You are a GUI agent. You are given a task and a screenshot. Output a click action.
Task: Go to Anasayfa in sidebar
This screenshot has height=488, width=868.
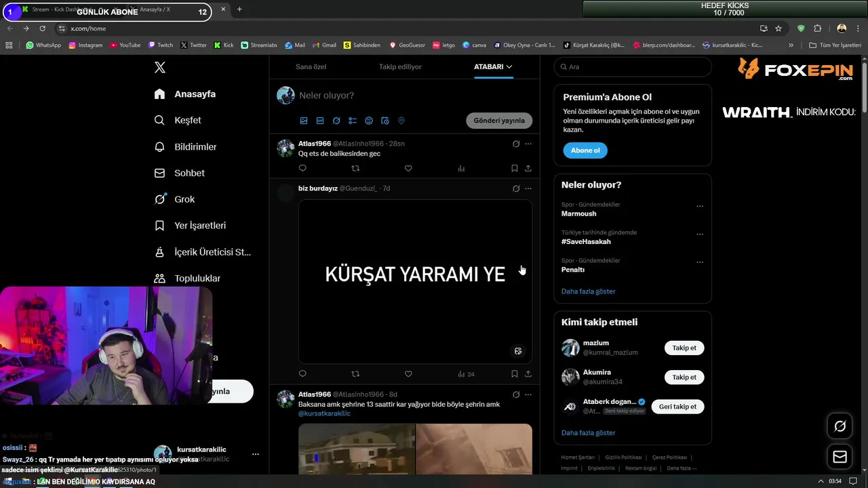(185, 94)
